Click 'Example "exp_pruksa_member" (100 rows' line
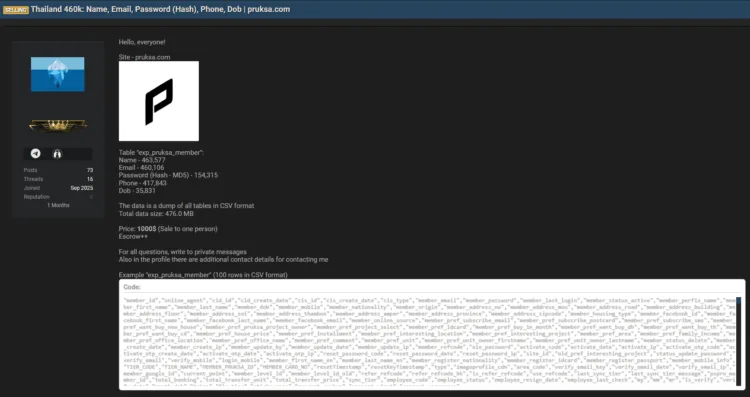This screenshot has width=750, height=397. pos(203,275)
